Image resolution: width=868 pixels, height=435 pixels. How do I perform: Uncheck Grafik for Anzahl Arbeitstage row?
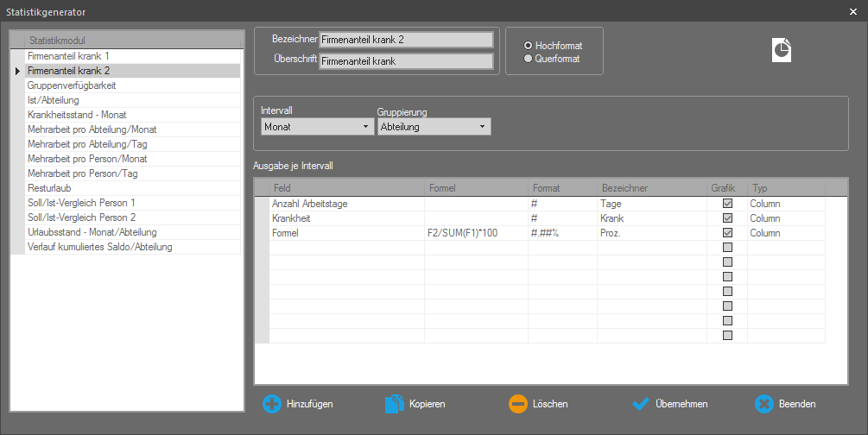727,204
